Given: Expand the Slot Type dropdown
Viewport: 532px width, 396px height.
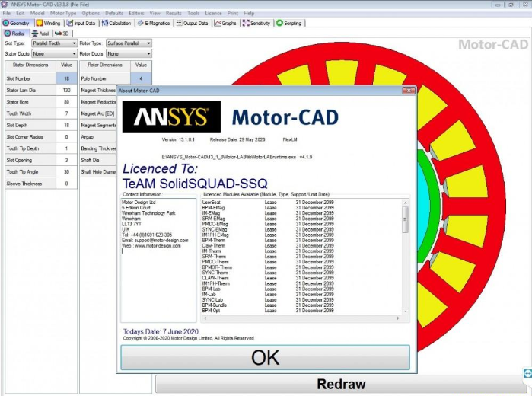Looking at the screenshot, I should [53, 44].
